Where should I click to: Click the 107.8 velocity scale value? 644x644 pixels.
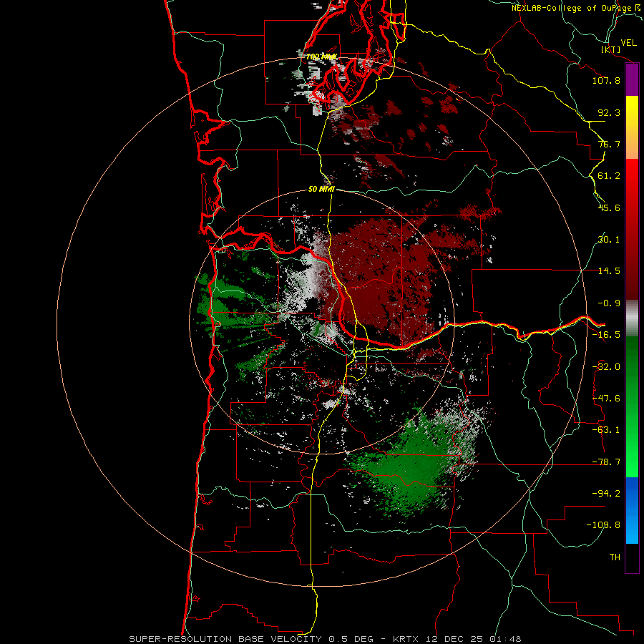[x=606, y=80]
